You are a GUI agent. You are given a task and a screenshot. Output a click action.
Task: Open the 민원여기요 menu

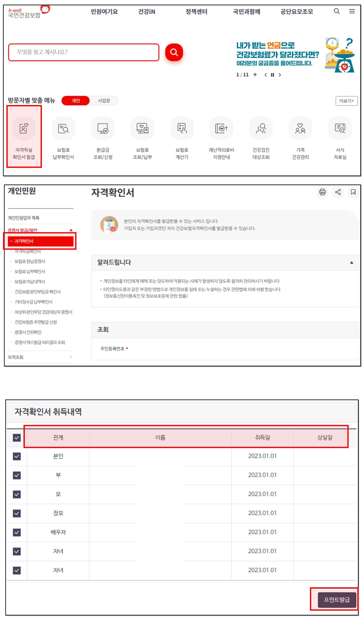click(104, 12)
